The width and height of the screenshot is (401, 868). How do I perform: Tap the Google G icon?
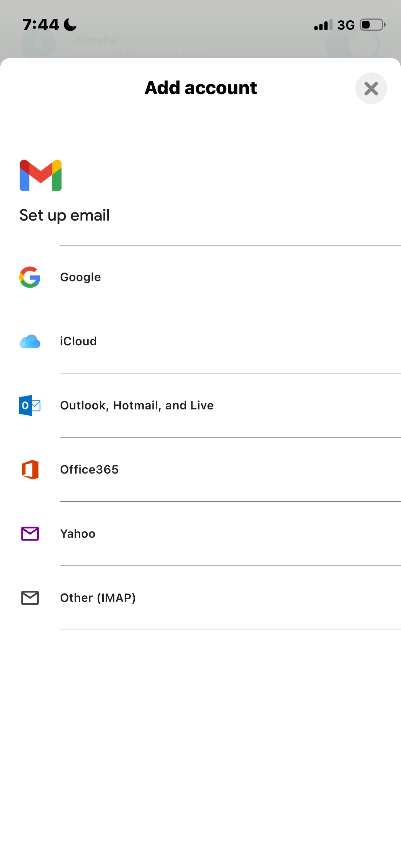(x=30, y=277)
